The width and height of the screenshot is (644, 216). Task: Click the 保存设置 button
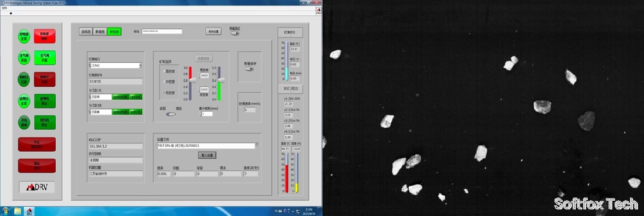coord(213,31)
